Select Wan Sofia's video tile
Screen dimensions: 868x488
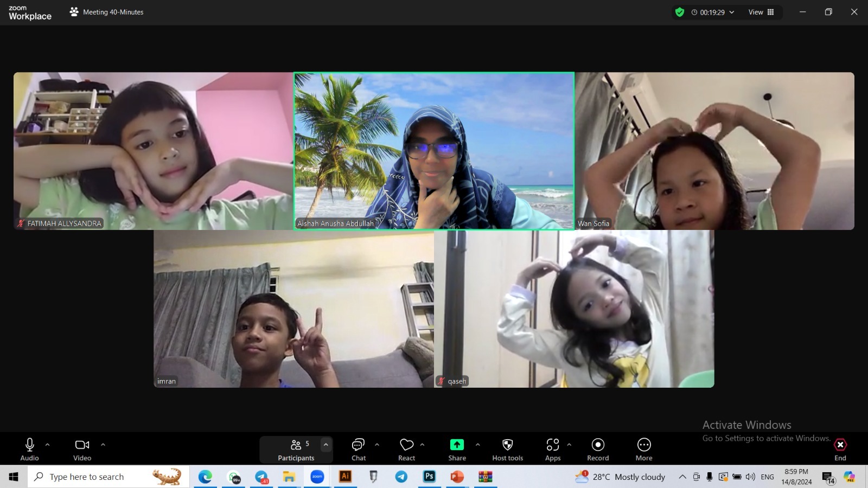pyautogui.click(x=714, y=151)
